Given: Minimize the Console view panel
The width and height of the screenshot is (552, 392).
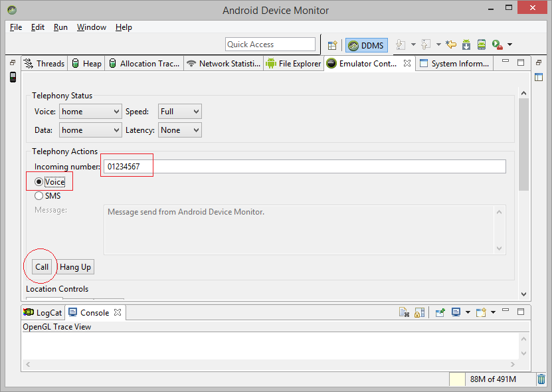Looking at the screenshot, I should (506, 310).
